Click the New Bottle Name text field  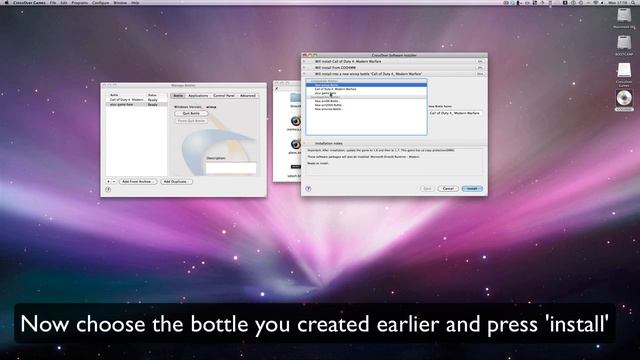pyautogui.click(x=455, y=113)
